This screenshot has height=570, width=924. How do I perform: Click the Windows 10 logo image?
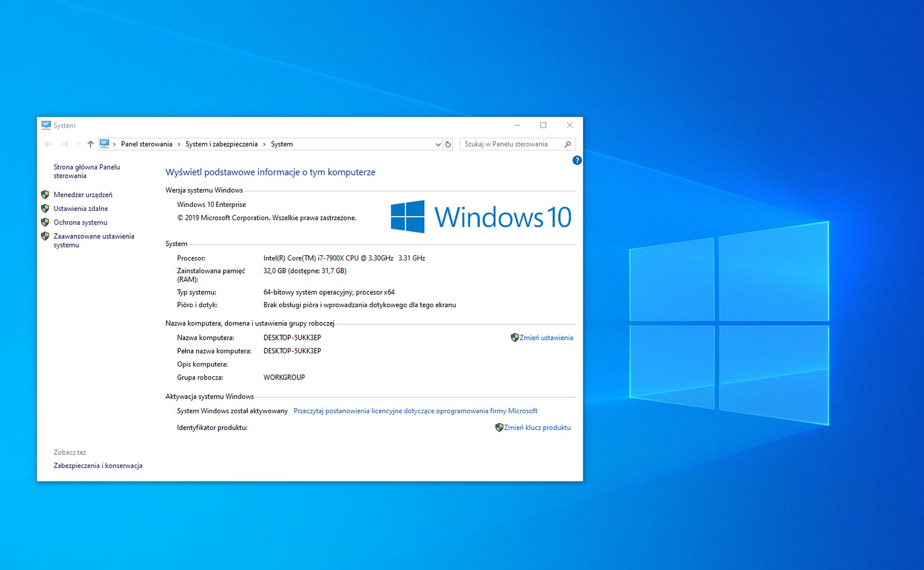point(481,217)
